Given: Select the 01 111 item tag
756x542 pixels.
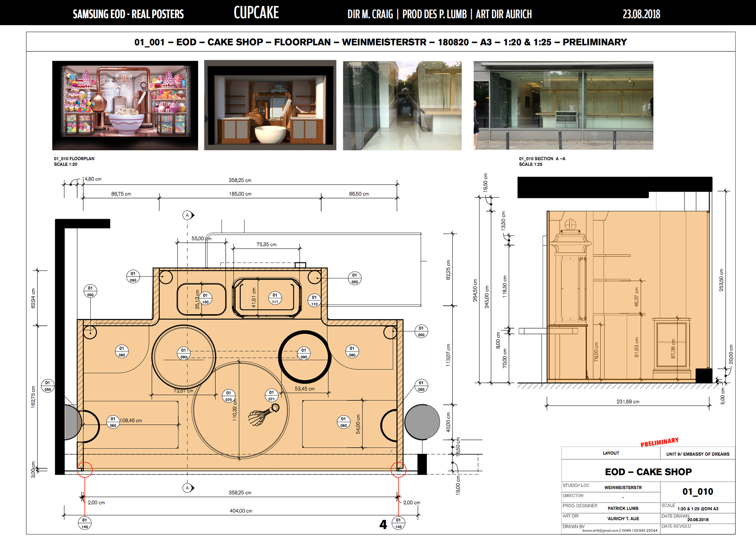Looking at the screenshot, I should tap(275, 298).
